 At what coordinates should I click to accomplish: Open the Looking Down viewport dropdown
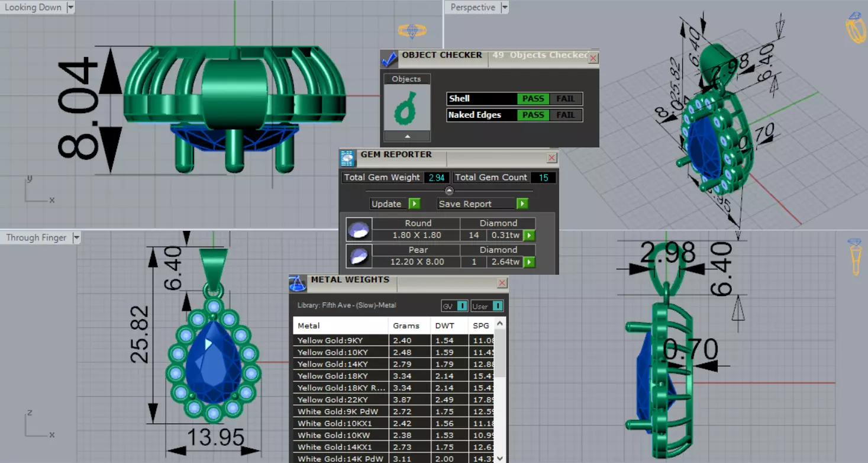(x=70, y=8)
